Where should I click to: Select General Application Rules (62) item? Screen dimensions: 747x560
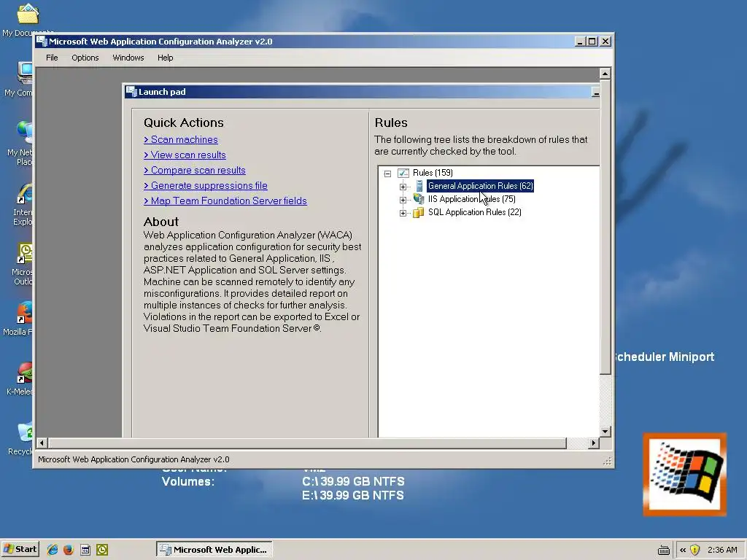click(x=480, y=186)
